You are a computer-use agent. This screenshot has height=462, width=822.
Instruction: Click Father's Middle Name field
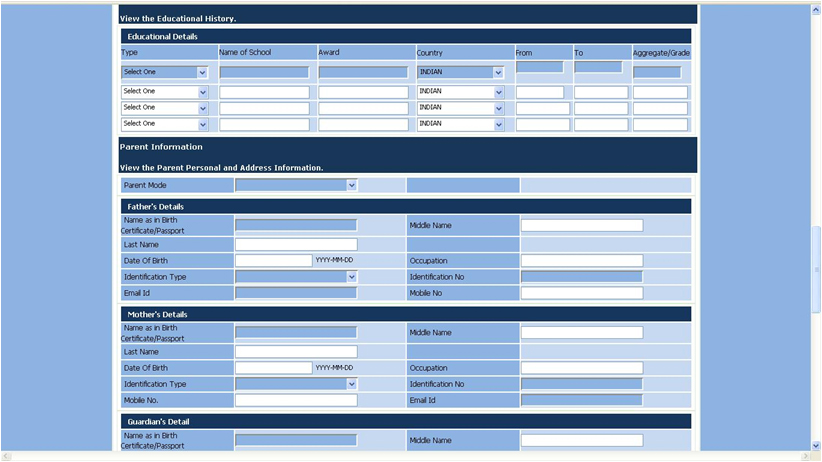[x=582, y=225]
